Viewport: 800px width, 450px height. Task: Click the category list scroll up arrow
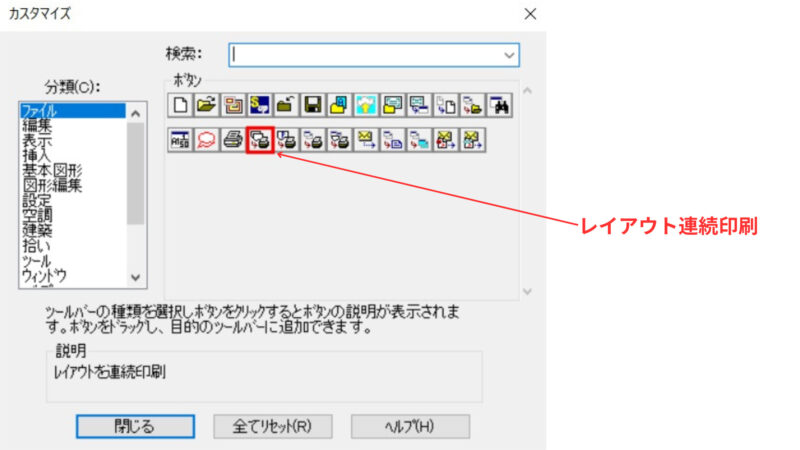[x=135, y=113]
